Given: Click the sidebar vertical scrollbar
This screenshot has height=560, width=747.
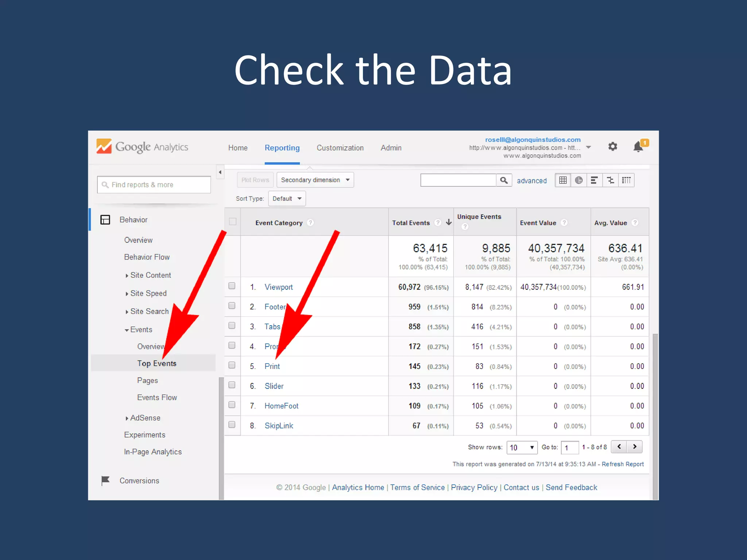Looking at the screenshot, I should pos(221,438).
